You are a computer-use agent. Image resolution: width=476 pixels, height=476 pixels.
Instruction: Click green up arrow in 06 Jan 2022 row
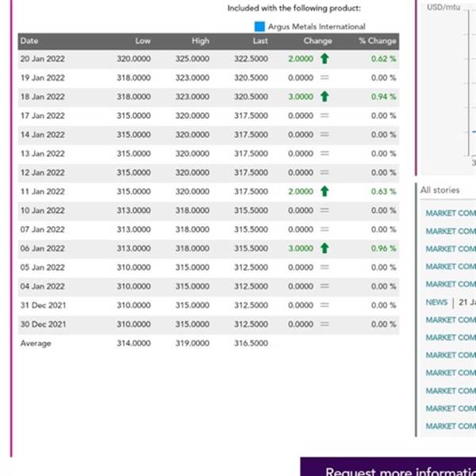pos(324,248)
